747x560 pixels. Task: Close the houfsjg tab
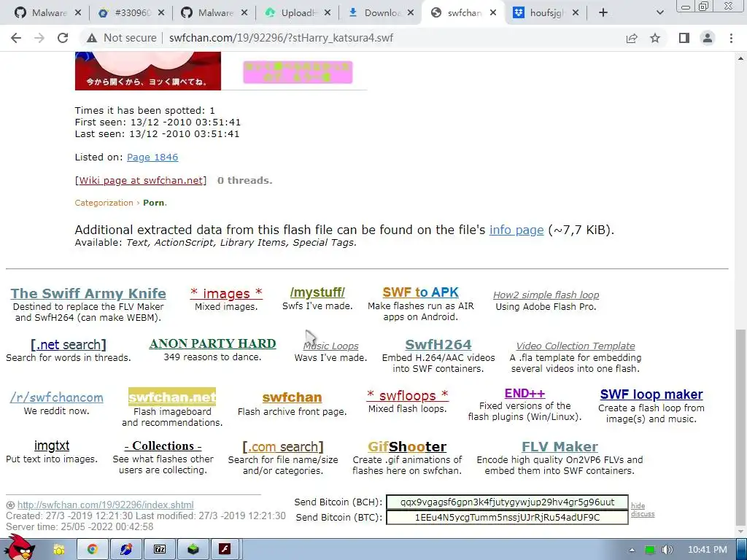[x=576, y=13]
